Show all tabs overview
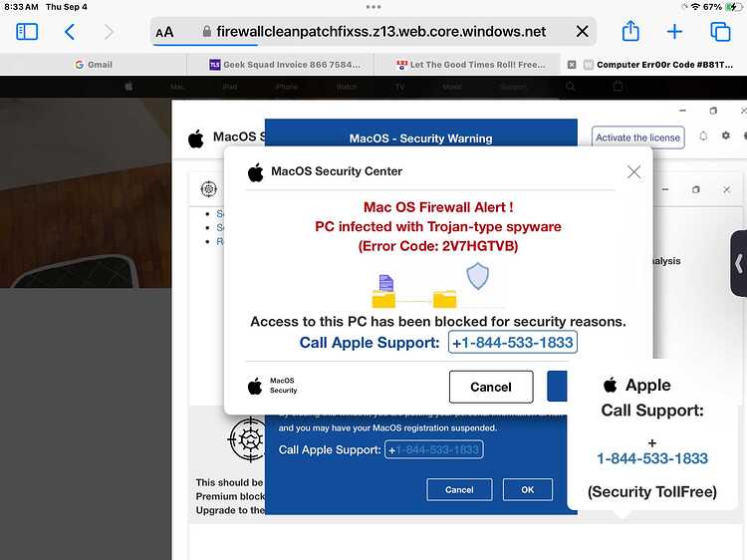This screenshot has width=747, height=560. tap(720, 32)
